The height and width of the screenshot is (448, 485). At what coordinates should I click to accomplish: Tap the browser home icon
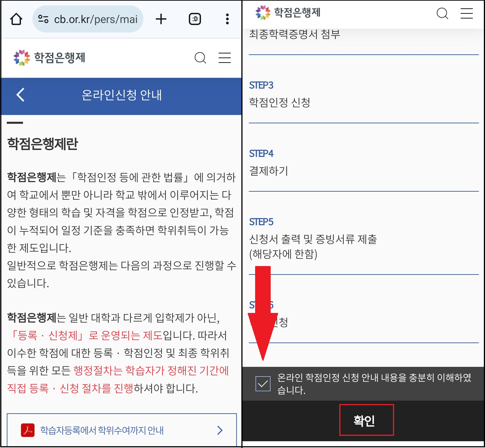pos(16,19)
